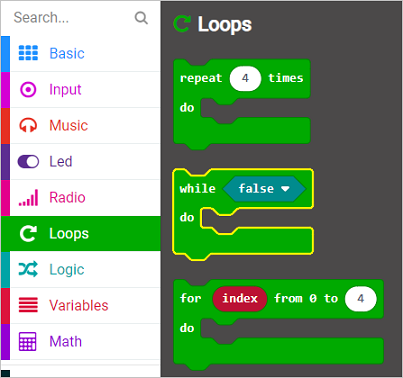Click the Variables lines icon

28,305
